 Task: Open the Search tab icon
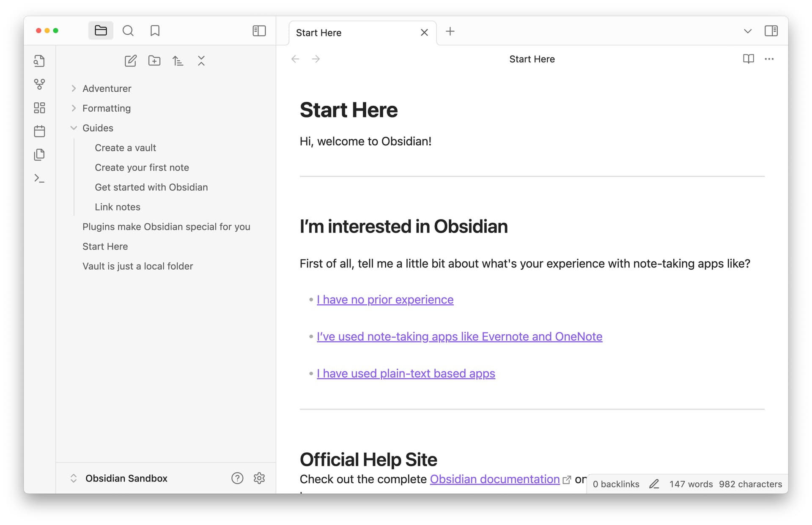pyautogui.click(x=128, y=31)
